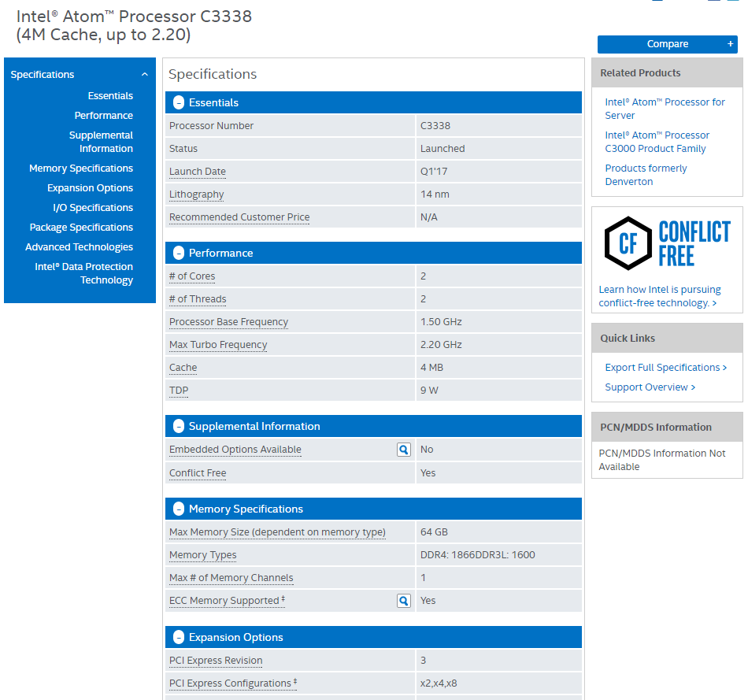Click the Recommended Customer Price label

[x=239, y=217]
